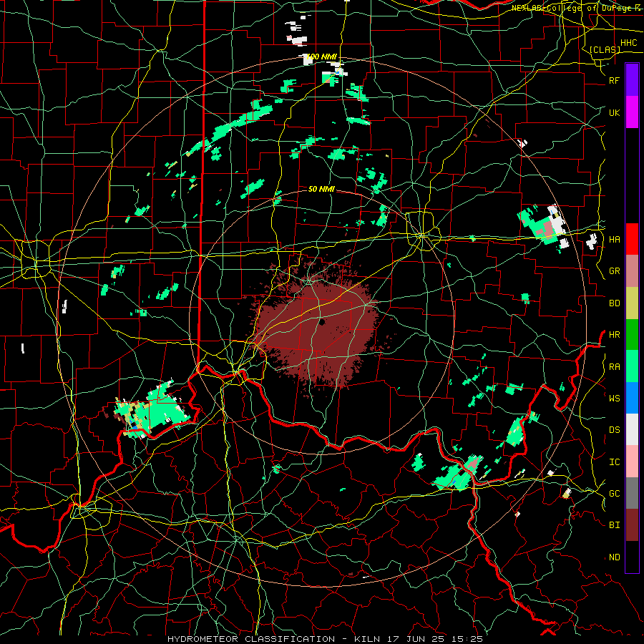Click the [CLAS] units label
Screen dimensions: 644x644
[605, 49]
